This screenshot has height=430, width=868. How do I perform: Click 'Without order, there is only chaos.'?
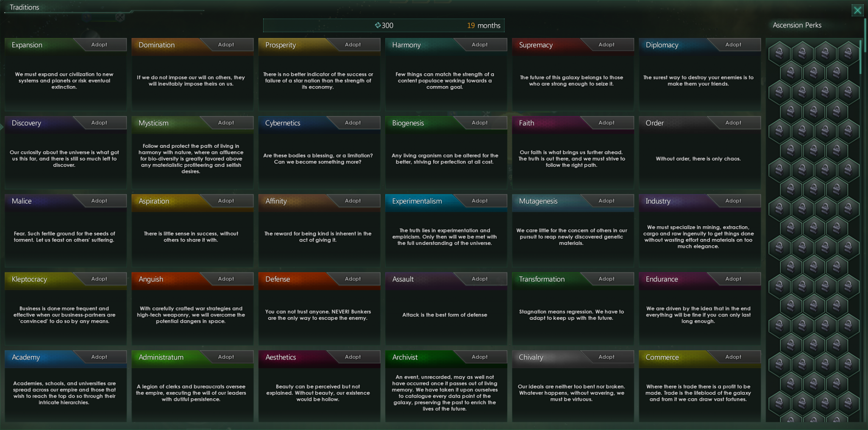pos(698,159)
